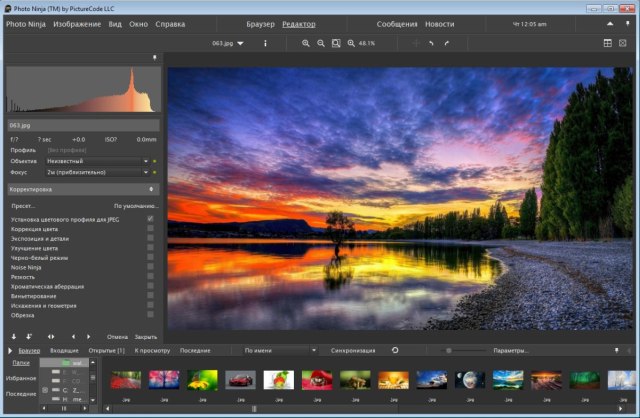Click the synchronization refresh icon
The image size is (640, 418).
pos(395,351)
